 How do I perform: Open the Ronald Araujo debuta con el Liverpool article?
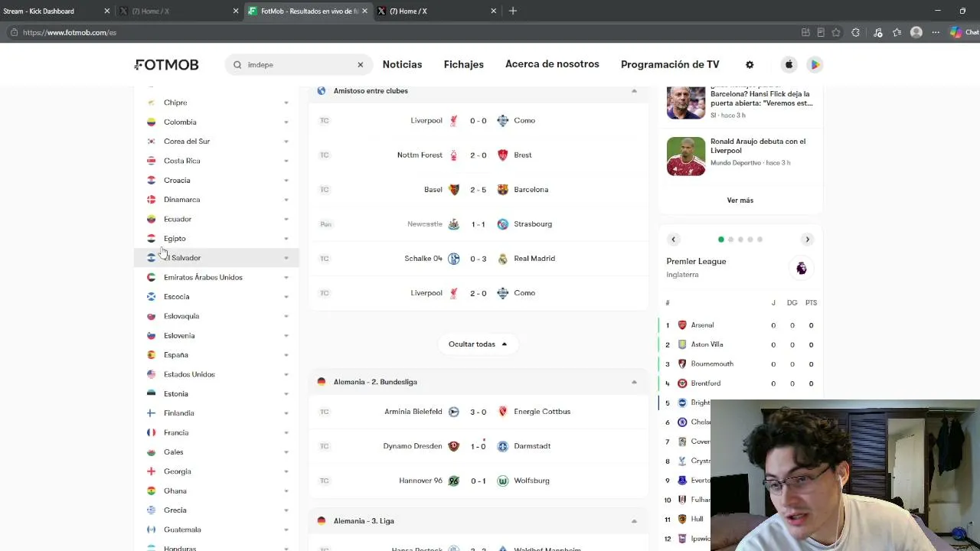tap(758, 146)
